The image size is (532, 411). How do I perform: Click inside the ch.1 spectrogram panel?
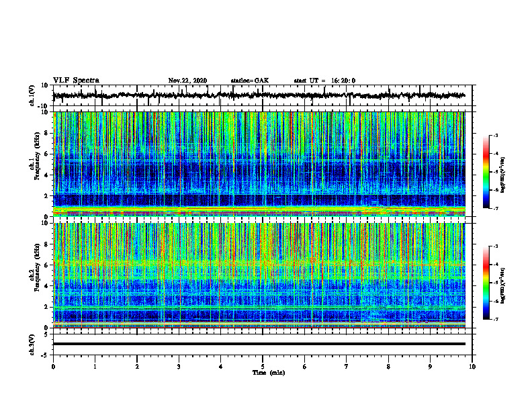pyautogui.click(x=259, y=164)
